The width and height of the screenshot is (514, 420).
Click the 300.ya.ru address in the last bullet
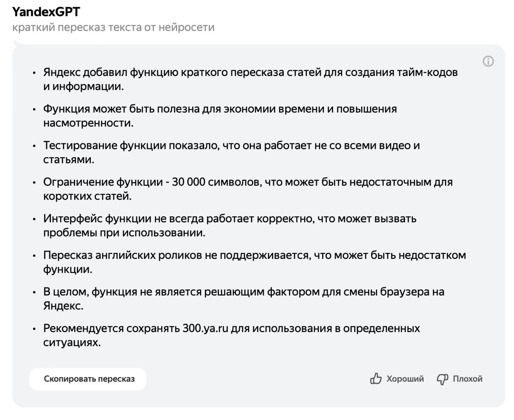point(206,328)
